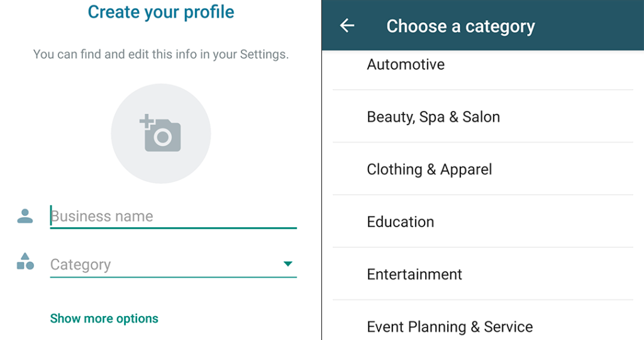Click the Settings info hint text
Image resolution: width=644 pixels, height=340 pixels.
point(161,54)
